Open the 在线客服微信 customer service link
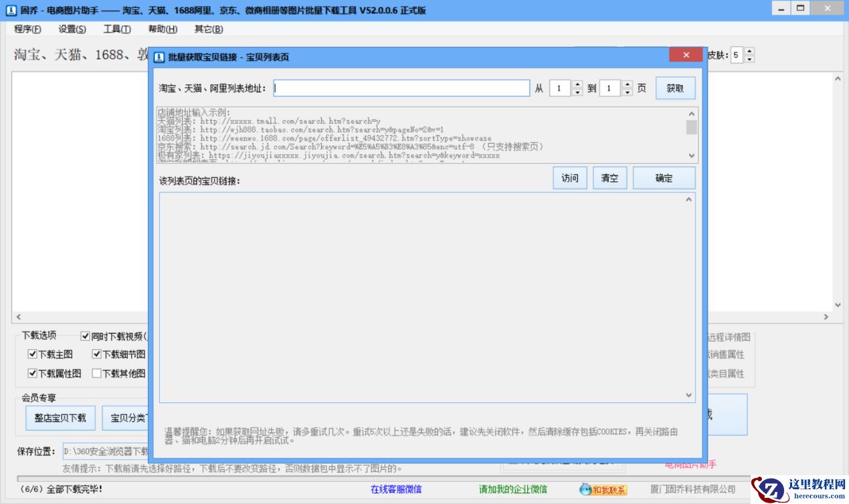The image size is (849, 504). [x=395, y=489]
